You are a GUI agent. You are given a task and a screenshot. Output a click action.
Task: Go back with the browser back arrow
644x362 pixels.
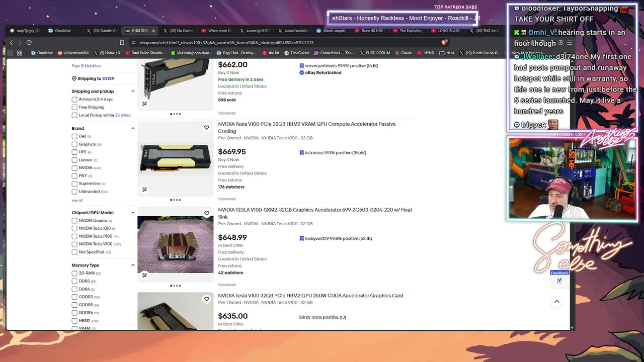[12, 43]
